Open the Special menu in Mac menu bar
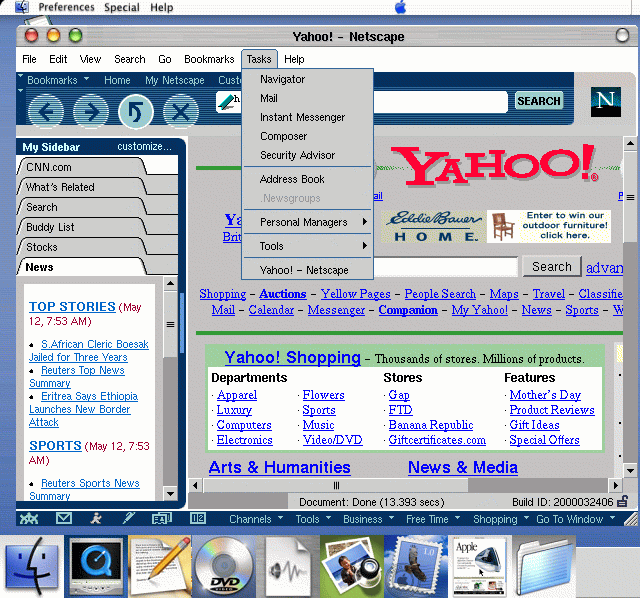The width and height of the screenshot is (640, 598). click(122, 7)
